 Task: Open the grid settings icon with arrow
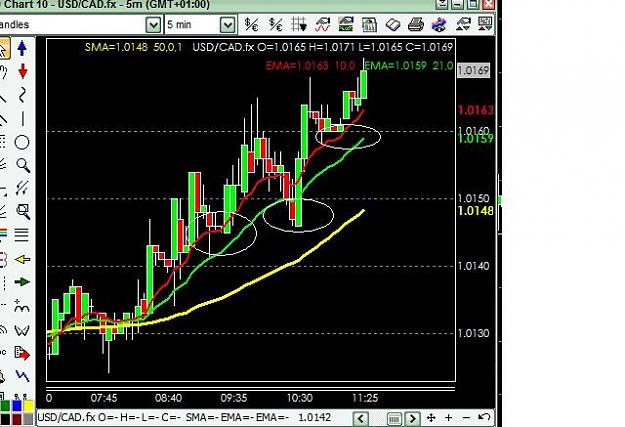[x=299, y=25]
